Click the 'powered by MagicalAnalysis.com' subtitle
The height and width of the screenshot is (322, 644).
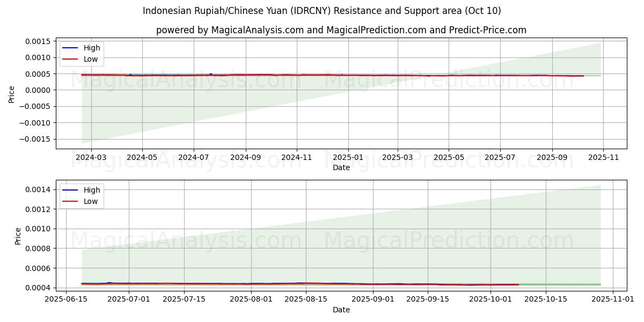click(x=341, y=30)
